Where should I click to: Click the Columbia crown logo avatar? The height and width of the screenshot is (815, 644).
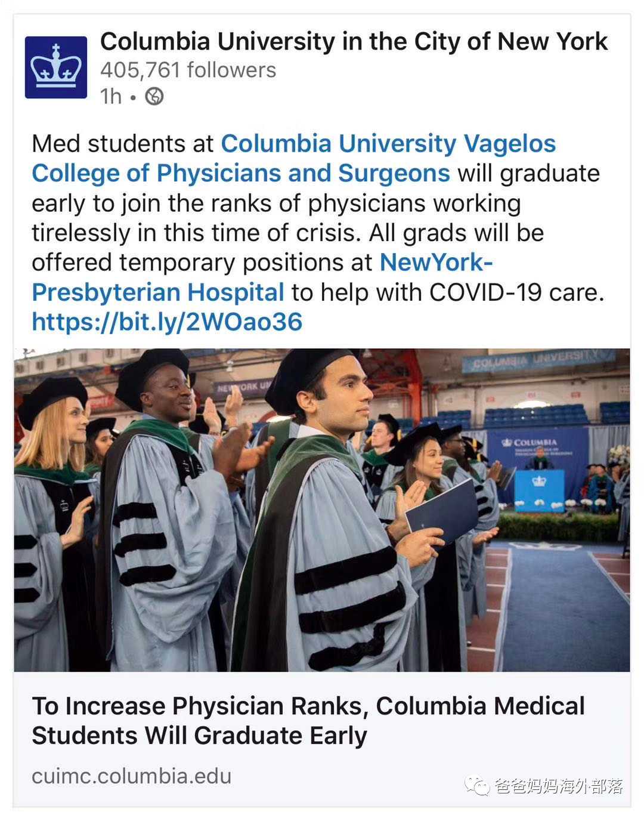tap(56, 67)
